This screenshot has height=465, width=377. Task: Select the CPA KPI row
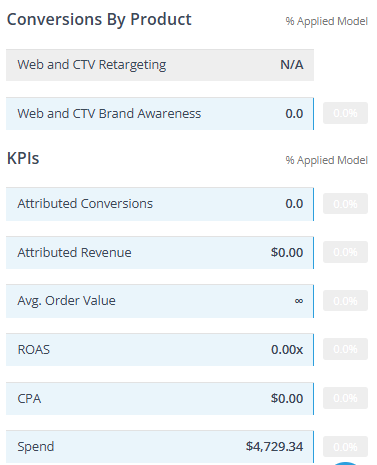[160, 399]
